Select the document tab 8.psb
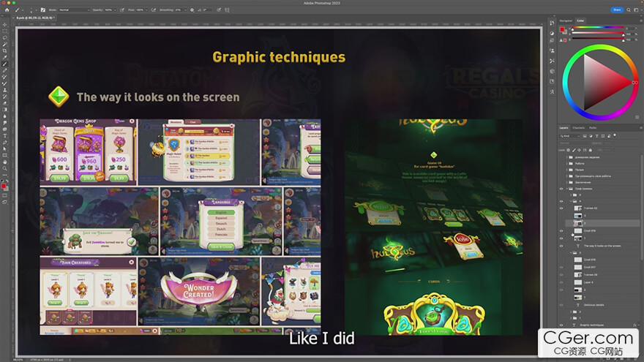The width and height of the screenshot is (644, 362). (x=35, y=18)
